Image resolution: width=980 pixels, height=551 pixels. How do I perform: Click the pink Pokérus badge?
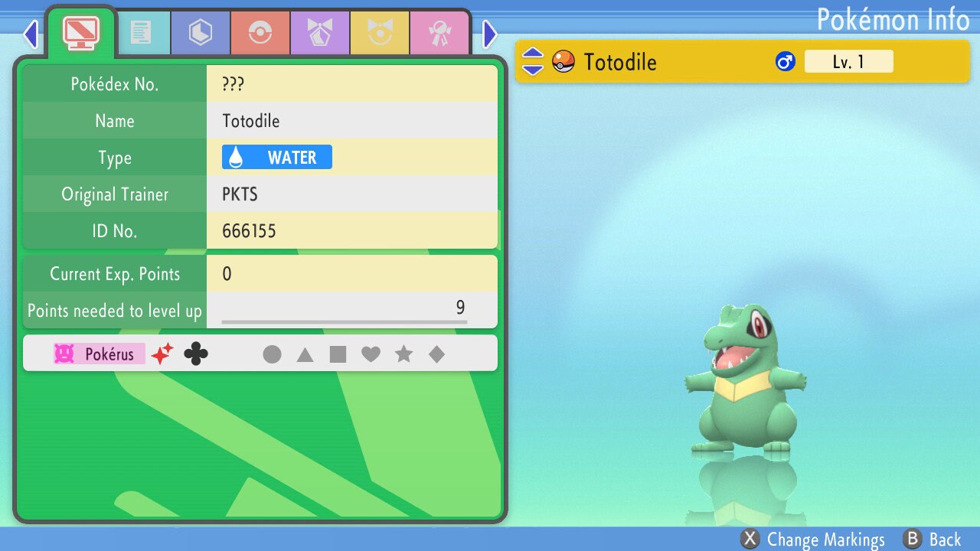click(x=100, y=354)
